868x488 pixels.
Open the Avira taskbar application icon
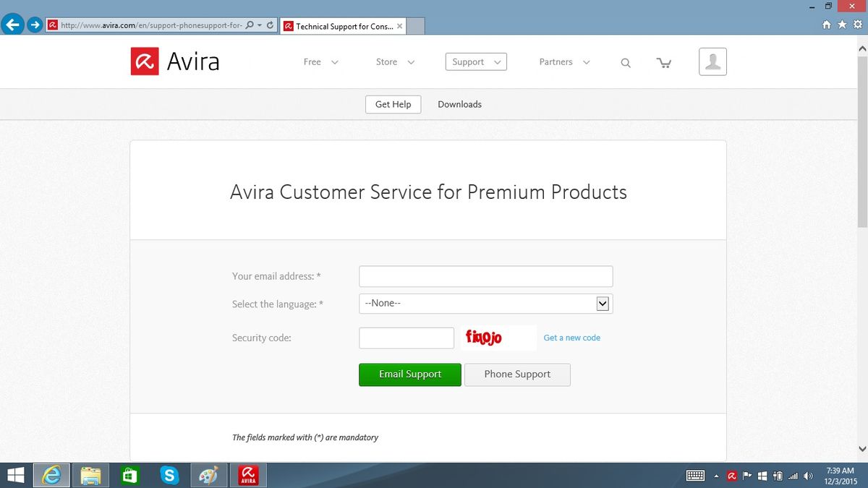pyautogui.click(x=248, y=475)
